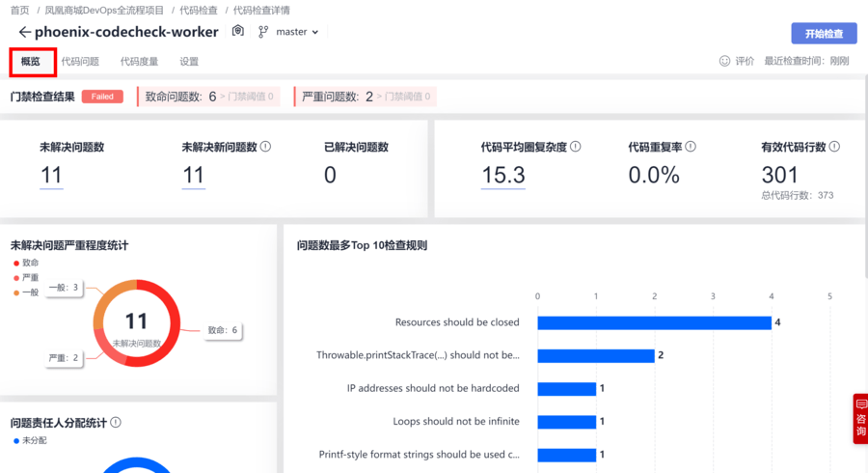Click the Resources should be closed bar
Screen dimensions: 868x473
pyautogui.click(x=654, y=322)
